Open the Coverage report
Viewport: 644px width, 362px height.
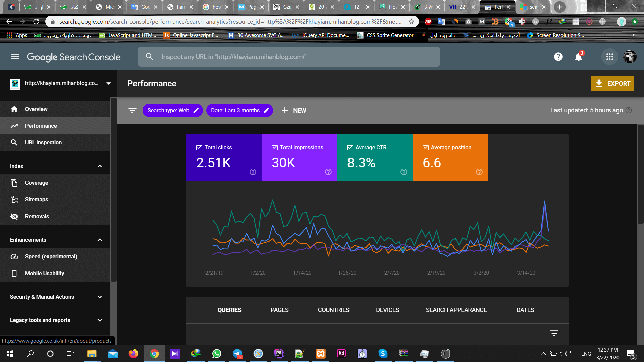(55, 183)
